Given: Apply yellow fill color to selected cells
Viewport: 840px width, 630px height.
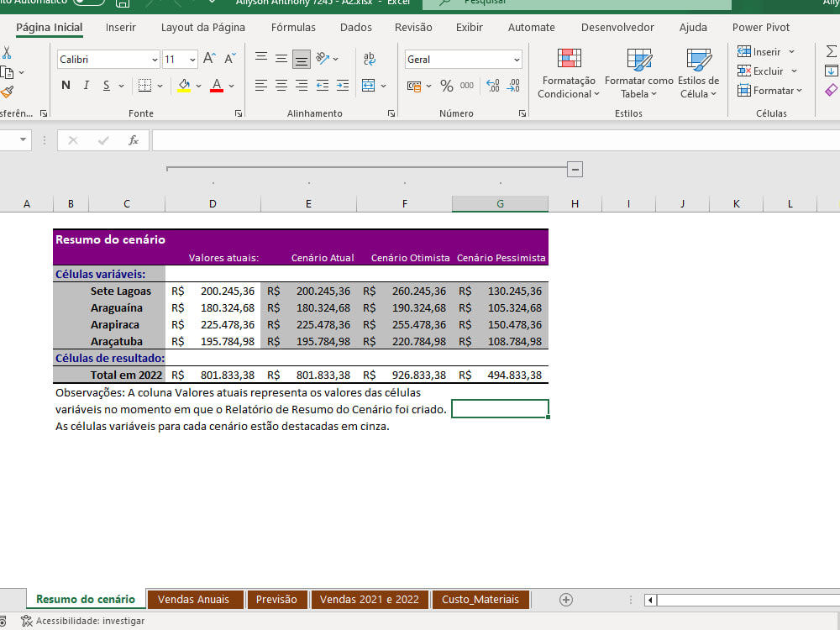Looking at the screenshot, I should [183, 85].
